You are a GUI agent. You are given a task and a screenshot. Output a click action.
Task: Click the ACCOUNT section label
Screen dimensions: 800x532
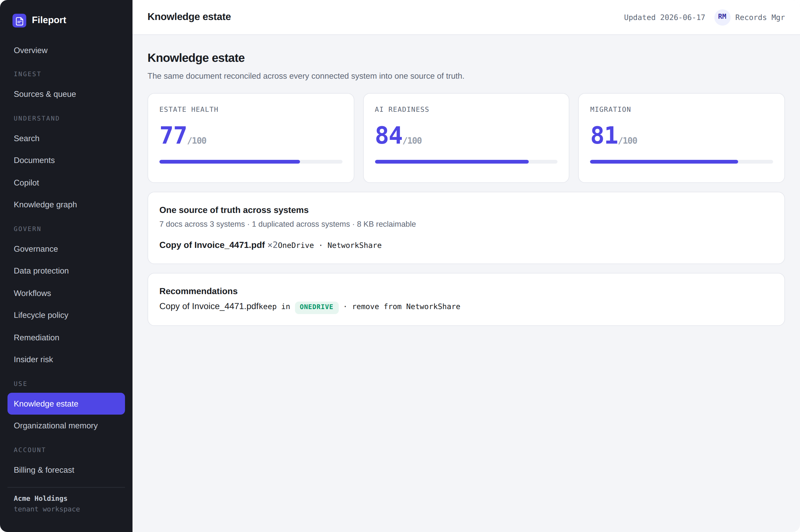pos(30,450)
